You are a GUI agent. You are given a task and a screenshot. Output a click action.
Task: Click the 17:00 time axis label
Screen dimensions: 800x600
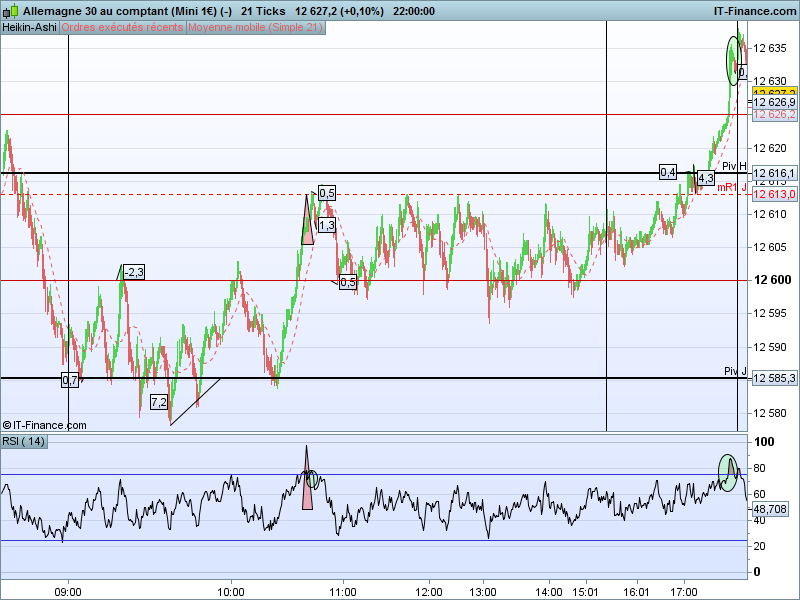click(684, 592)
